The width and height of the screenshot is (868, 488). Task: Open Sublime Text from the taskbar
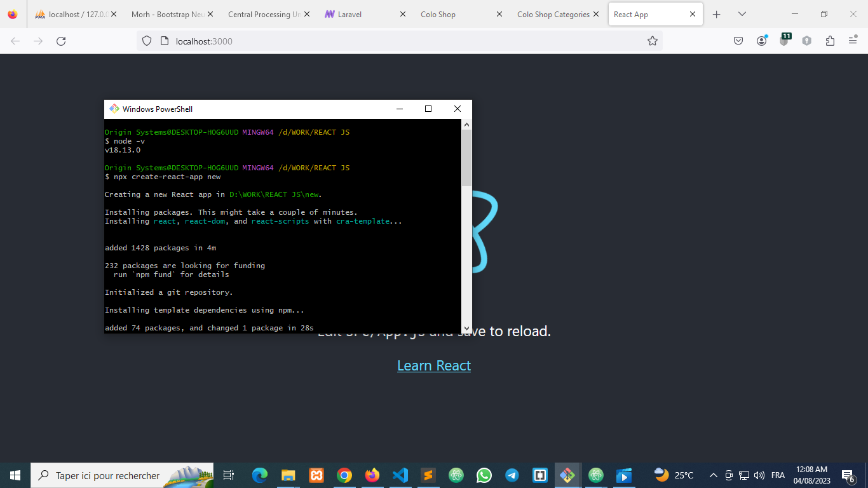(428, 475)
